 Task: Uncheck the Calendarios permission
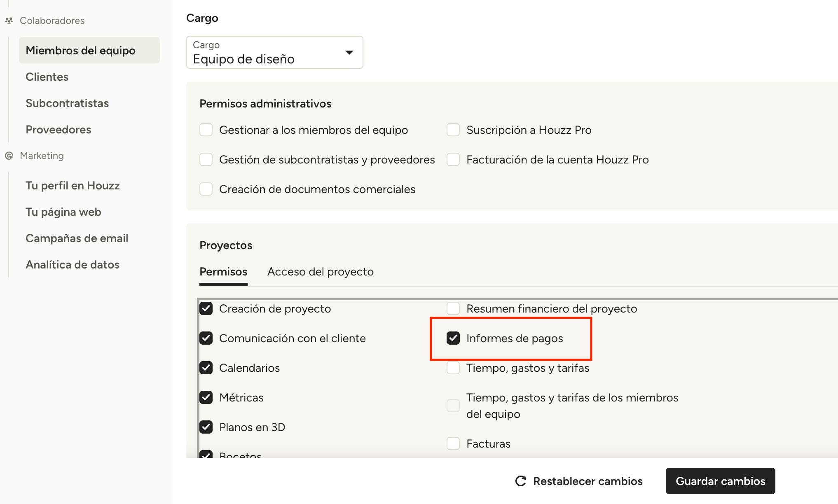[206, 368]
